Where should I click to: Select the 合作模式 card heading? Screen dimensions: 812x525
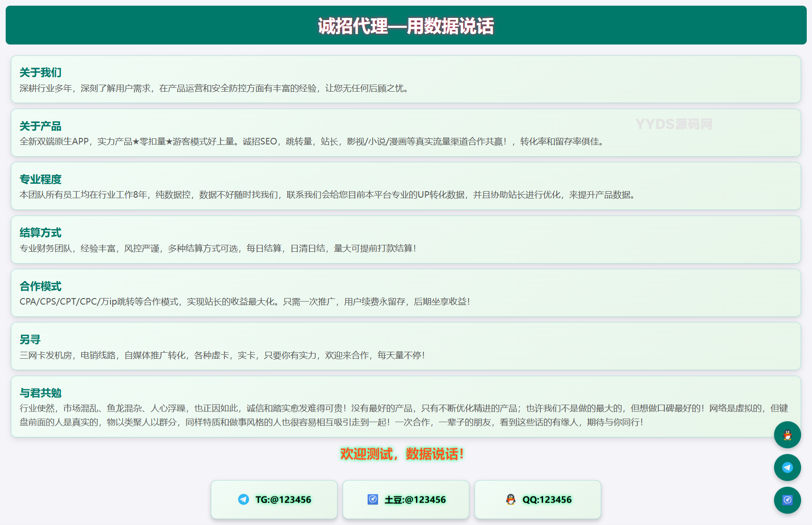(x=41, y=286)
